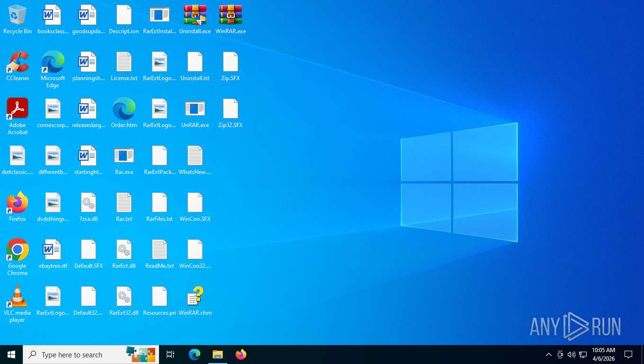644x364 pixels.
Task: Launch Firefox from the taskbar
Action: [241, 355]
